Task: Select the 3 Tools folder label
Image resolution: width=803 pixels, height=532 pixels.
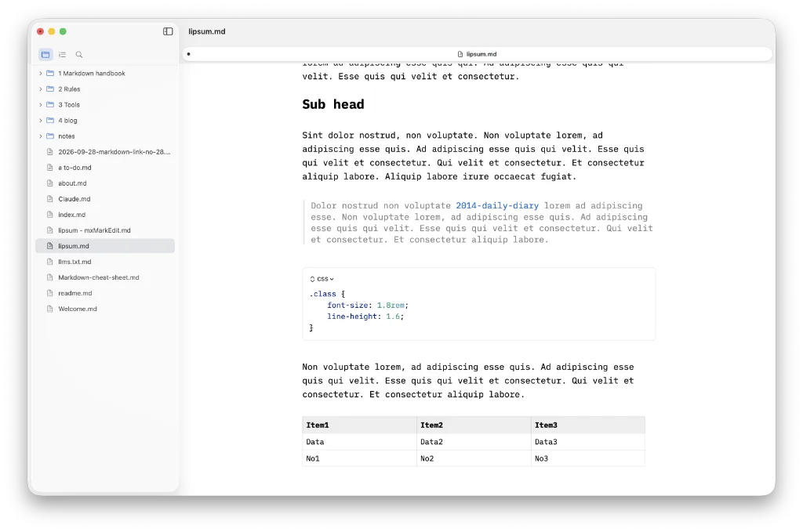Action: [x=69, y=105]
